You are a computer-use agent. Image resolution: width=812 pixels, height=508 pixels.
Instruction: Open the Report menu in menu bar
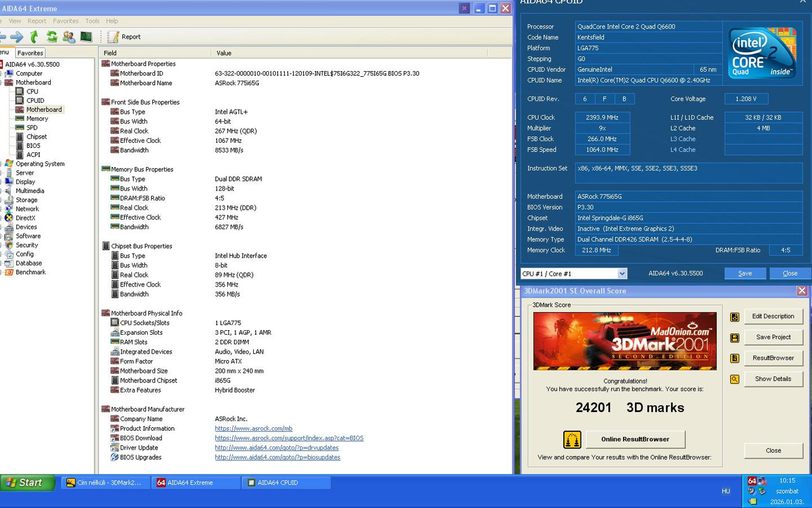37,21
